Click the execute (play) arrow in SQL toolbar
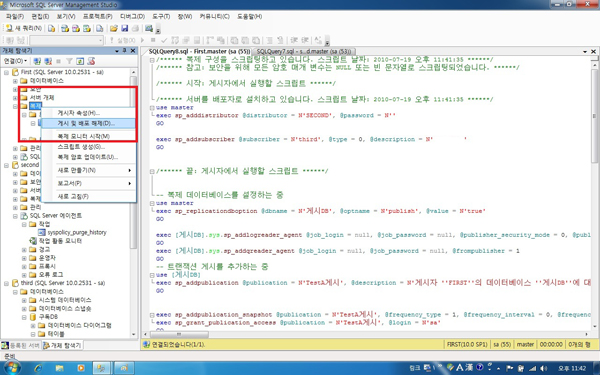This screenshot has height=375, width=600. point(143,40)
